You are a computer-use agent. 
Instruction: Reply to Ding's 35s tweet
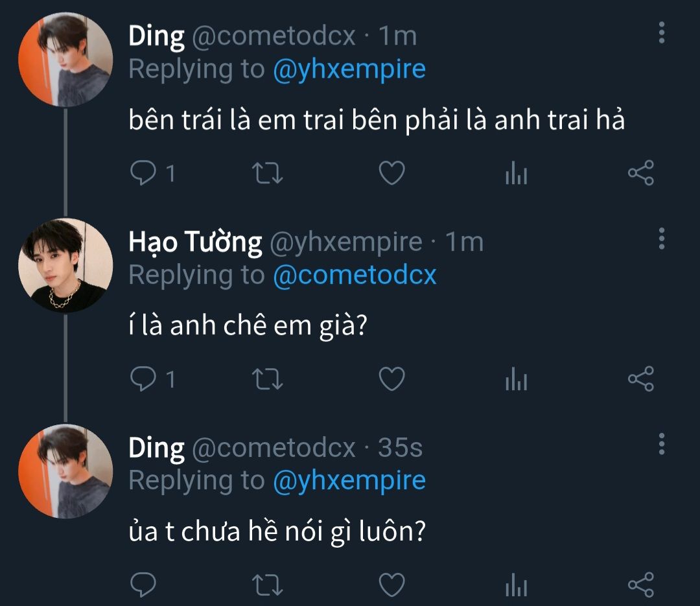141,585
